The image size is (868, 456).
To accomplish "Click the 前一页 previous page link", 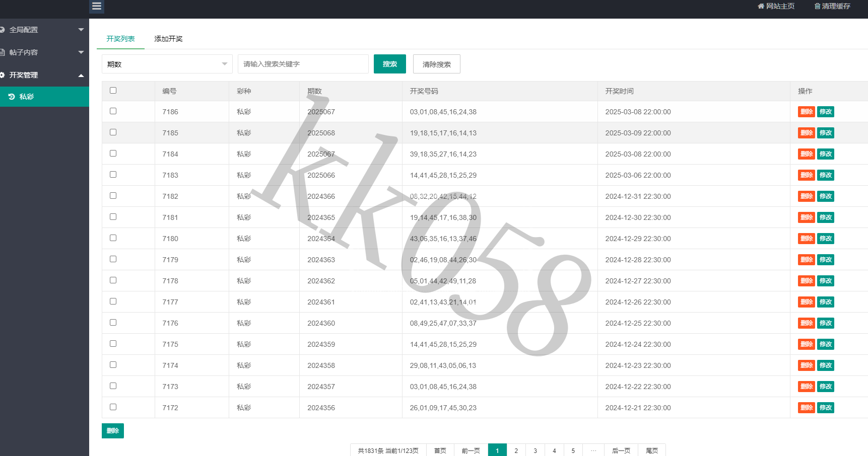I will (471, 450).
